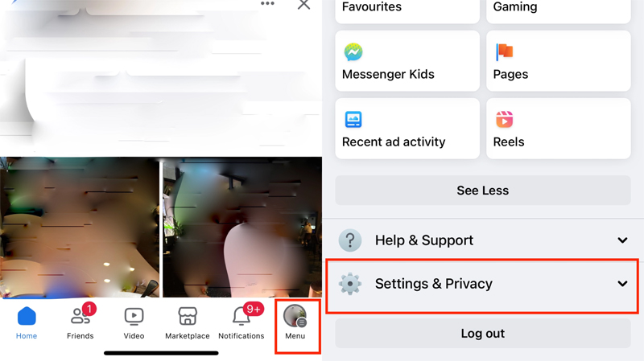Click the Help & Support question mark
Image resolution: width=644 pixels, height=361 pixels.
(350, 240)
